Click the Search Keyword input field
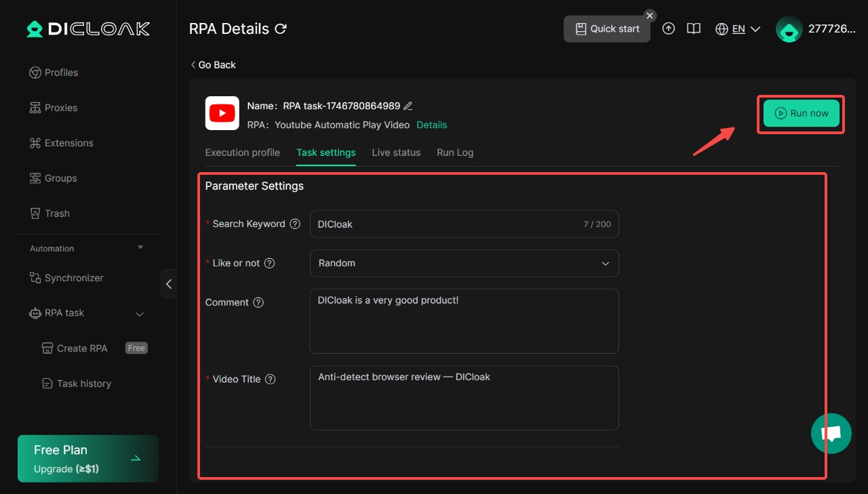The width and height of the screenshot is (868, 494). 465,224
